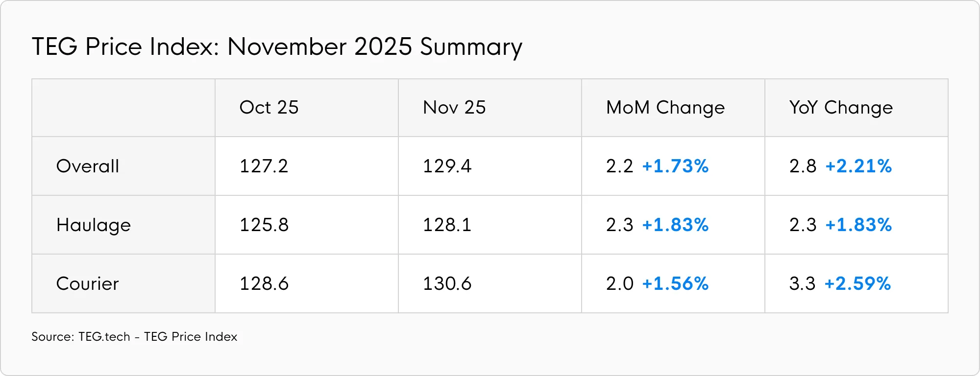
Task: Select the Oct 25 column header
Action: (x=269, y=108)
